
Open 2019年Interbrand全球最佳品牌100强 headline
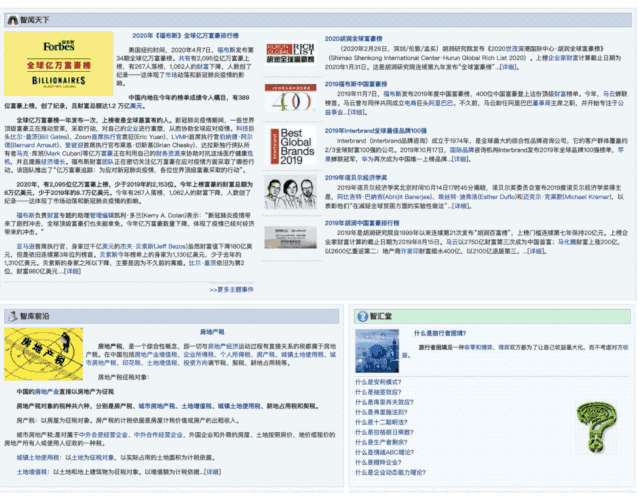pos(375,131)
